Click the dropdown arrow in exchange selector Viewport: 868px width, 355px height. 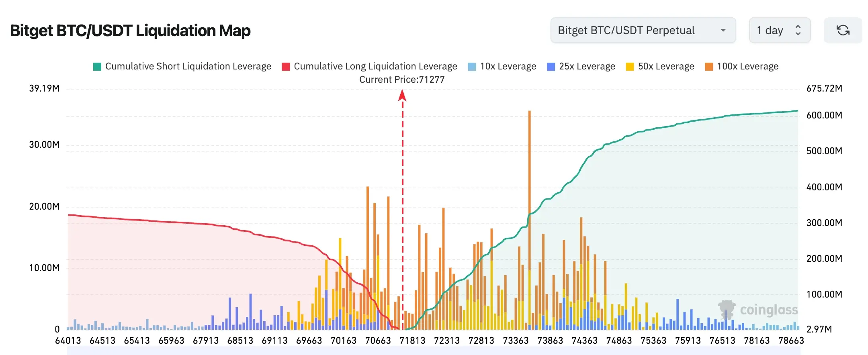point(723,31)
